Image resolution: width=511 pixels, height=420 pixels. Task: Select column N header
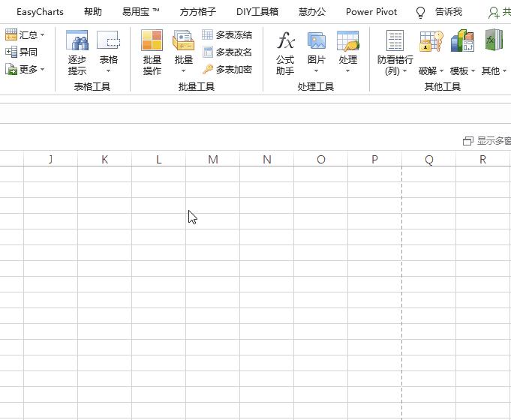(267, 159)
